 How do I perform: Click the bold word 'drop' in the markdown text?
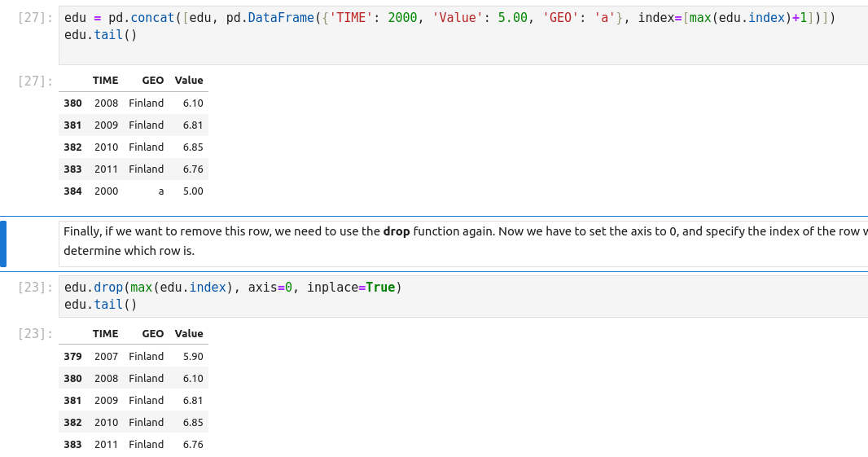397,231
